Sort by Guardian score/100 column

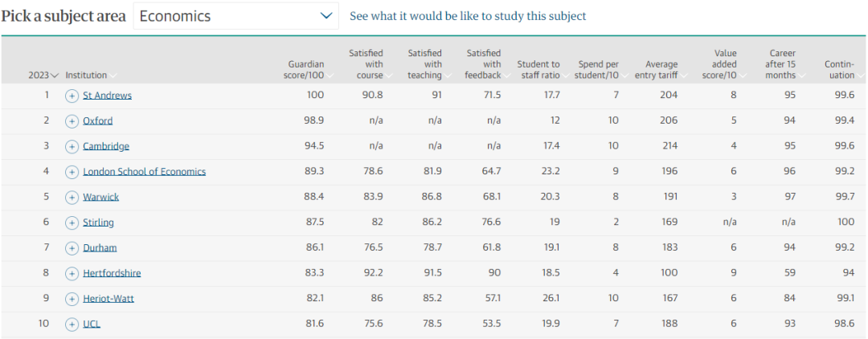click(306, 70)
